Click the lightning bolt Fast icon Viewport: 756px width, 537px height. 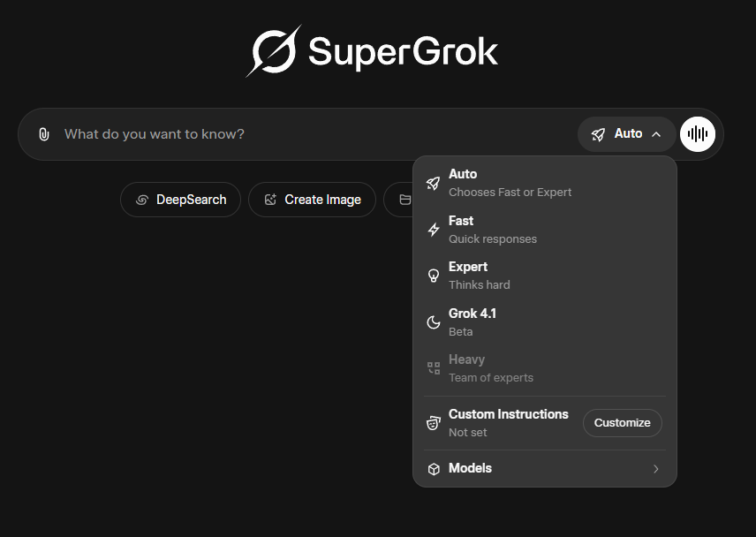(434, 230)
